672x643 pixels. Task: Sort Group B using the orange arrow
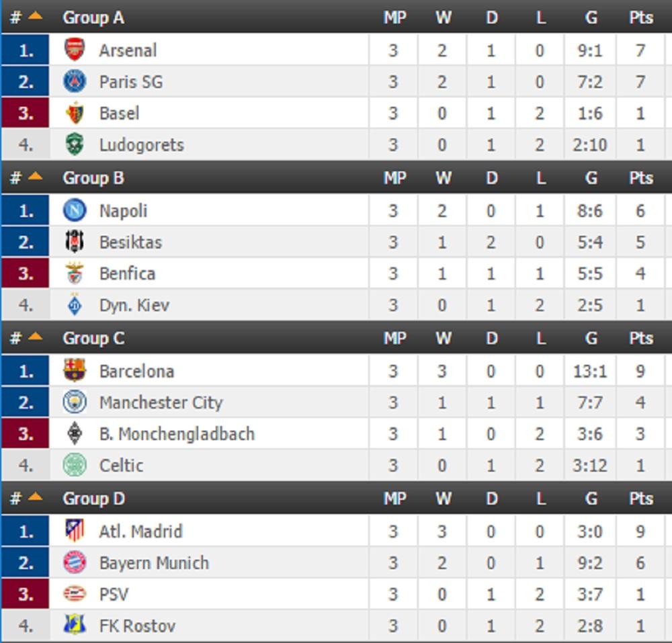(35, 177)
